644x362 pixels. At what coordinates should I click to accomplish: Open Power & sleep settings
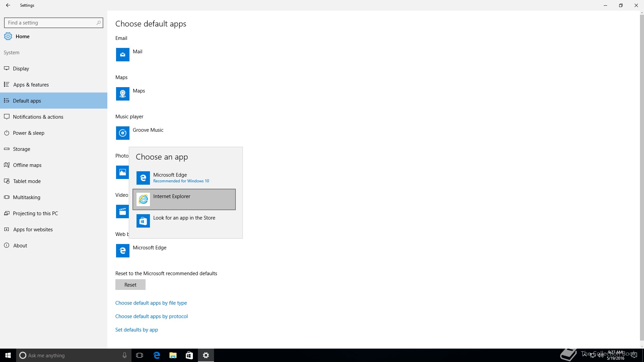[x=54, y=133]
